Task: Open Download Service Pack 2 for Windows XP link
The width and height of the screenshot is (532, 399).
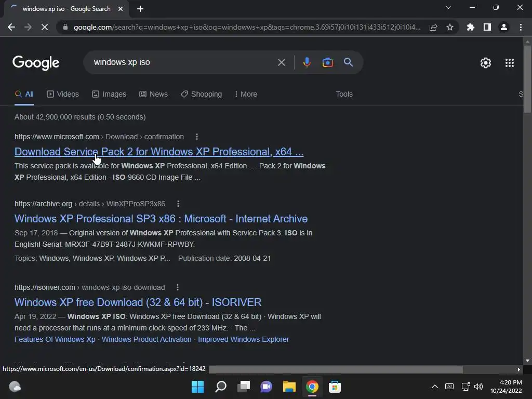Action: coord(159,152)
